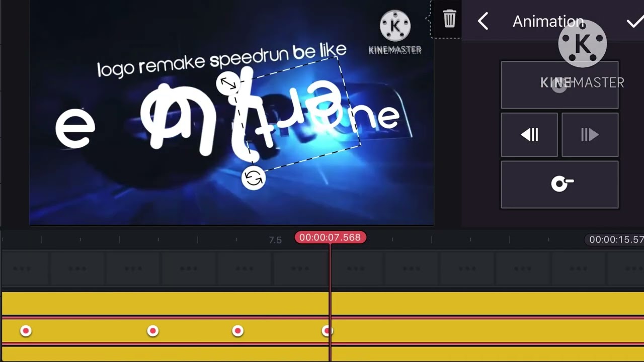Select the "logo remake speedrun be like" text

222,60
